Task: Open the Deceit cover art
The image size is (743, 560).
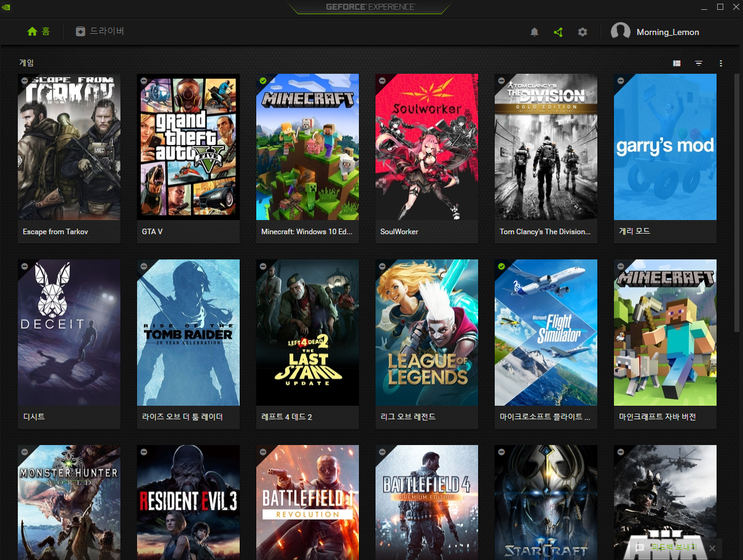Action: pos(69,333)
